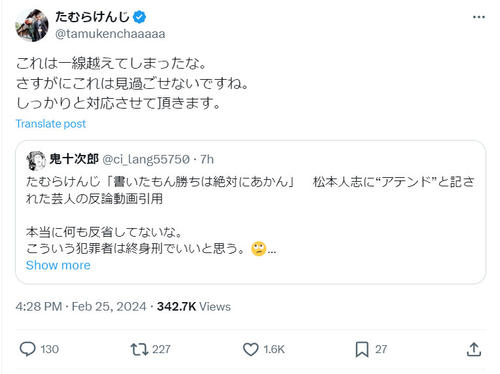500x374 pixels.
Task: Click the たむらけんじ display name
Action: click(x=92, y=17)
